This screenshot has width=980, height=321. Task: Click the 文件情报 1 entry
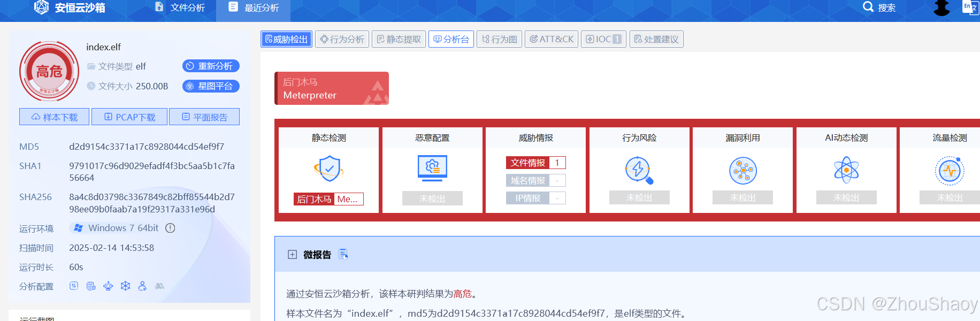[x=535, y=163]
